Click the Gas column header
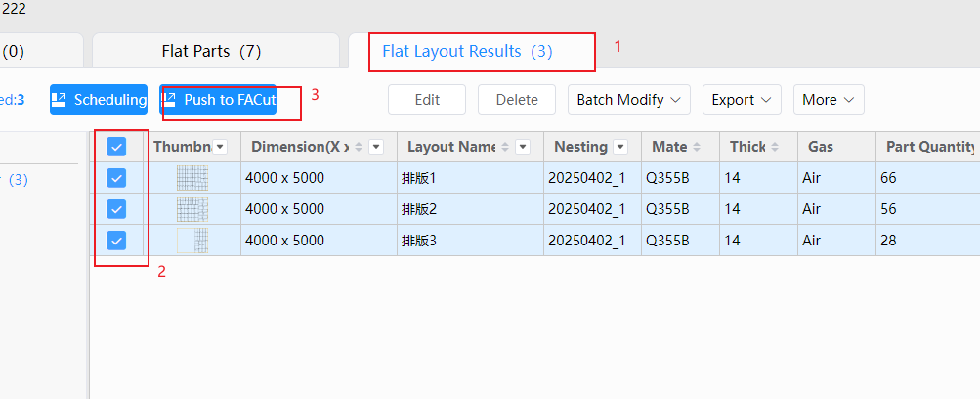 click(821, 147)
